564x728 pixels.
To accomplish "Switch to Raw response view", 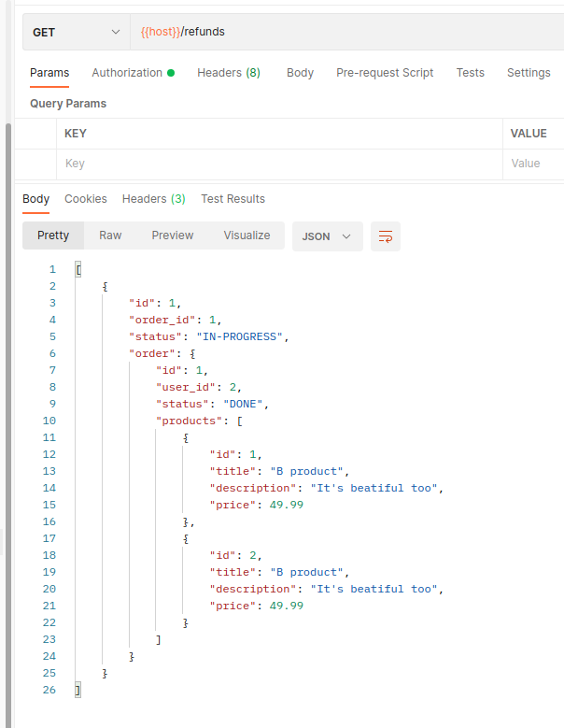I will tap(110, 236).
